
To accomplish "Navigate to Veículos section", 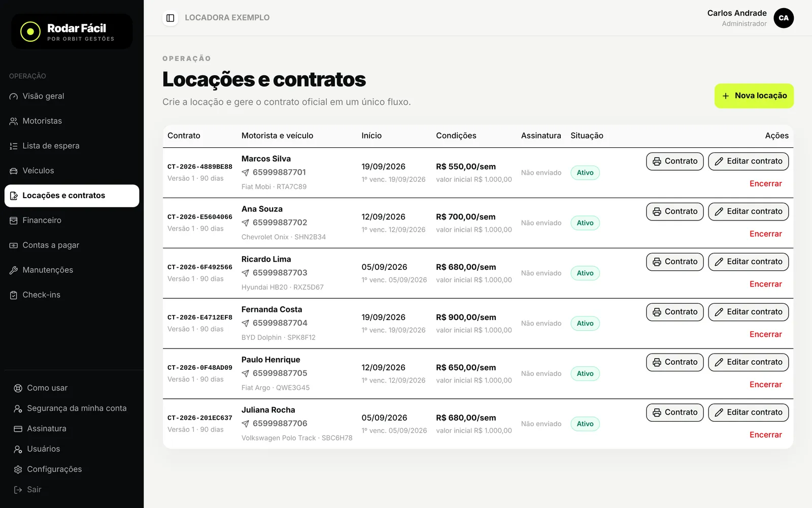I will 72,171.
